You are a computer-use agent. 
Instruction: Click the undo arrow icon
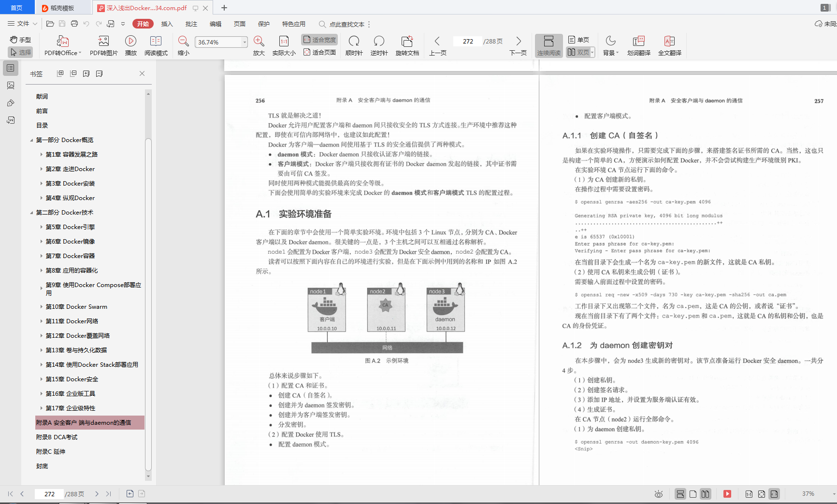(86, 24)
